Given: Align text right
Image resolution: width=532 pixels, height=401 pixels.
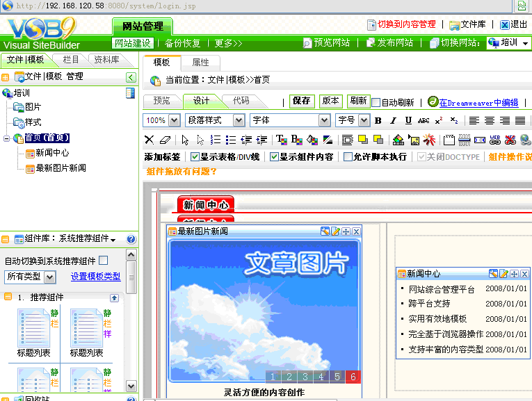Looking at the screenshot, I should (x=504, y=120).
